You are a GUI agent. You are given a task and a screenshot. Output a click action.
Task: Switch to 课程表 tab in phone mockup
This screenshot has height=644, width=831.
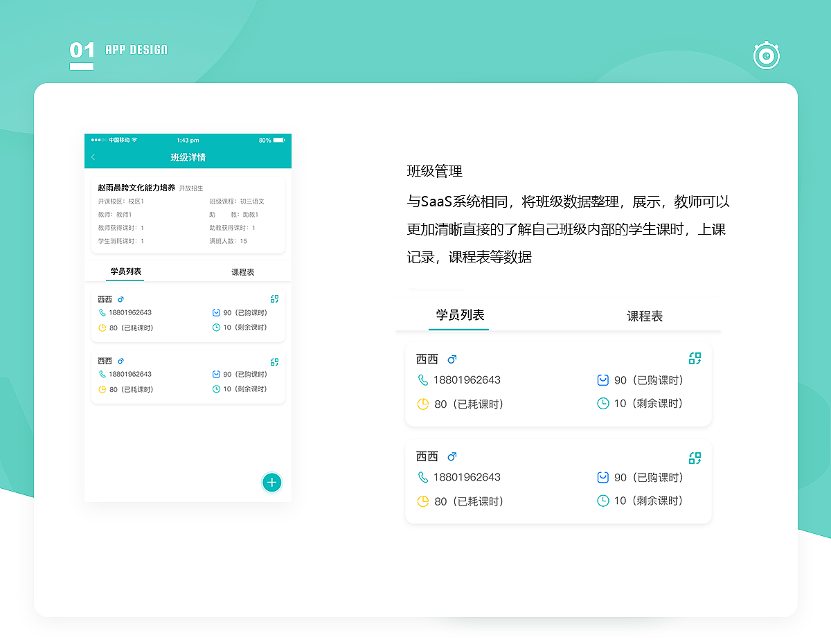[243, 272]
